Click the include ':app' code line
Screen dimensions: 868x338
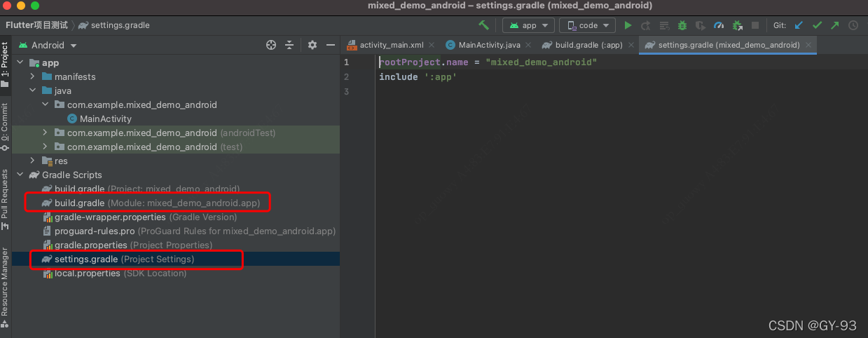(418, 76)
